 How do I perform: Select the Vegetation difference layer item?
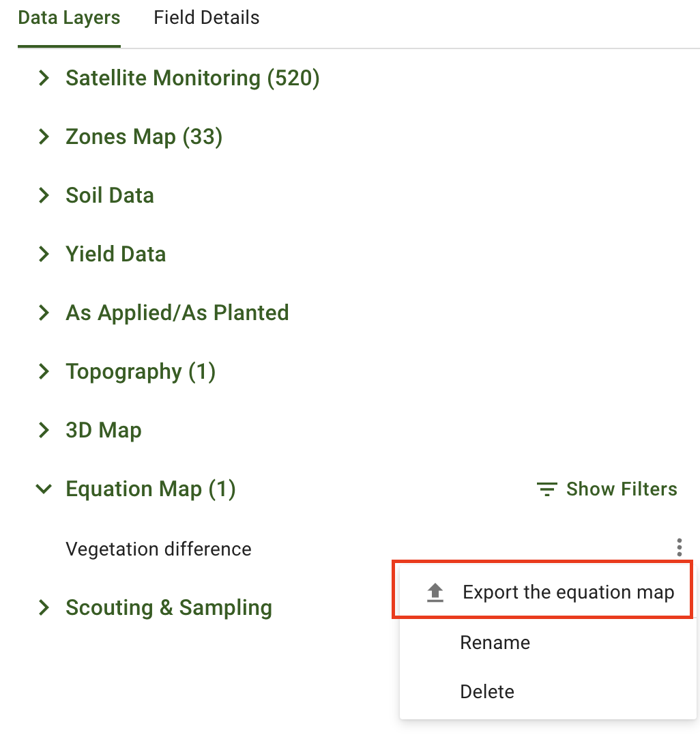pos(159,549)
